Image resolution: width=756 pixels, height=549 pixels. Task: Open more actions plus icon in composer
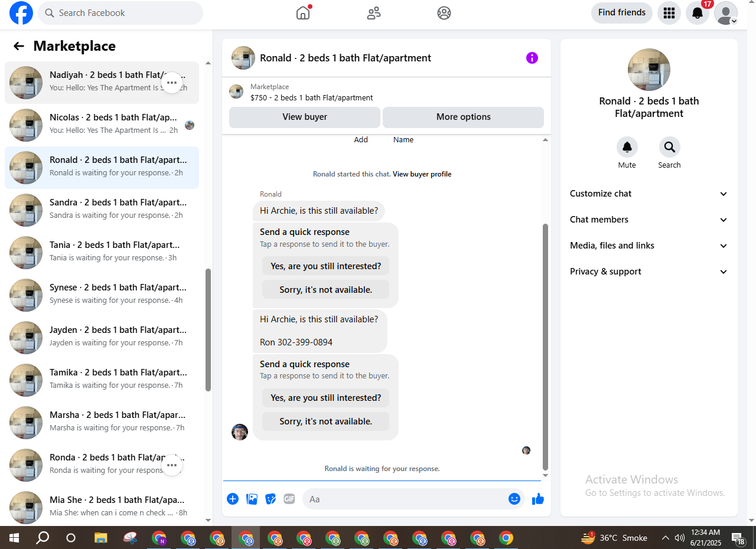coord(233,499)
